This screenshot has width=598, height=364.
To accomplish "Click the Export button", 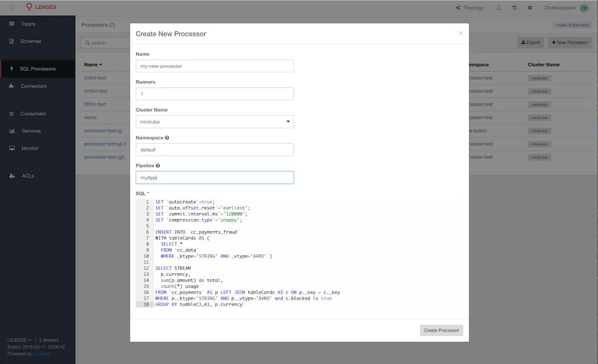I will coord(530,42).
